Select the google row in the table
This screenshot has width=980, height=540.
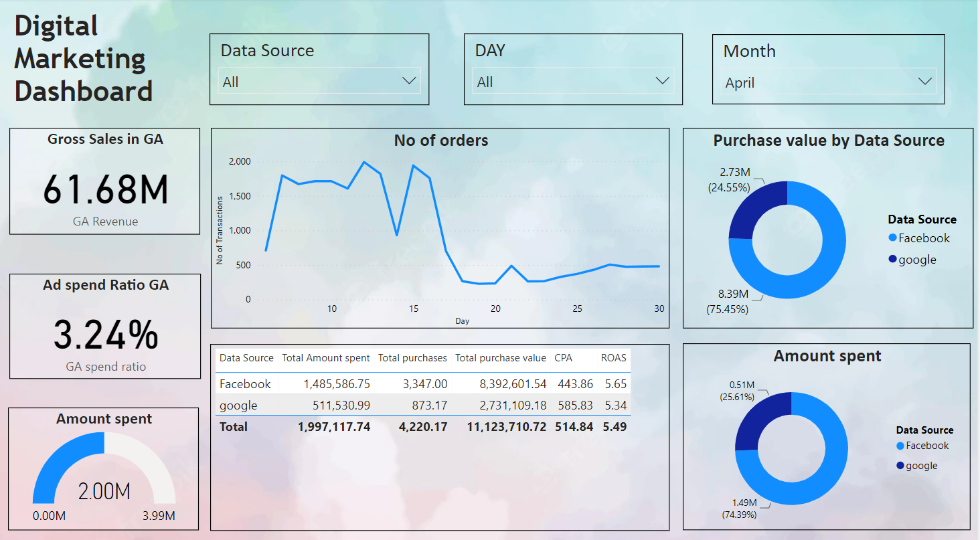coord(238,406)
